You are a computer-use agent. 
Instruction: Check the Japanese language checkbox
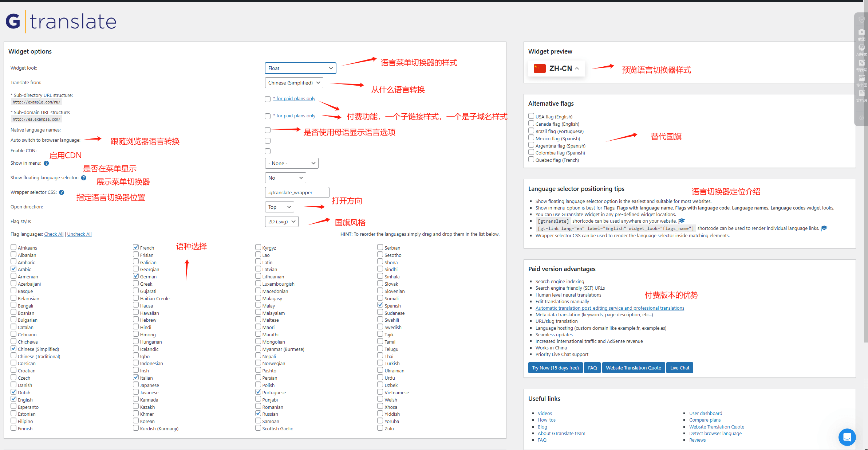136,384
